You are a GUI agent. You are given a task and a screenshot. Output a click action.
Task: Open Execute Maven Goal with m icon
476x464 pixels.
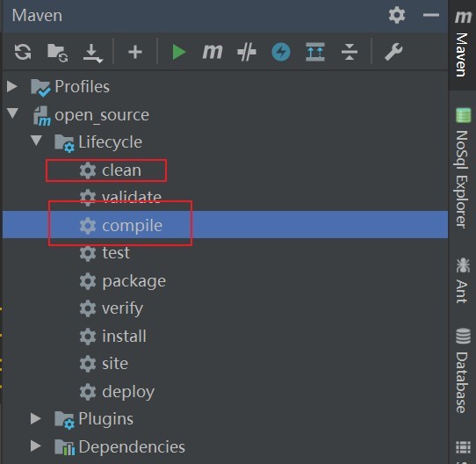[213, 52]
